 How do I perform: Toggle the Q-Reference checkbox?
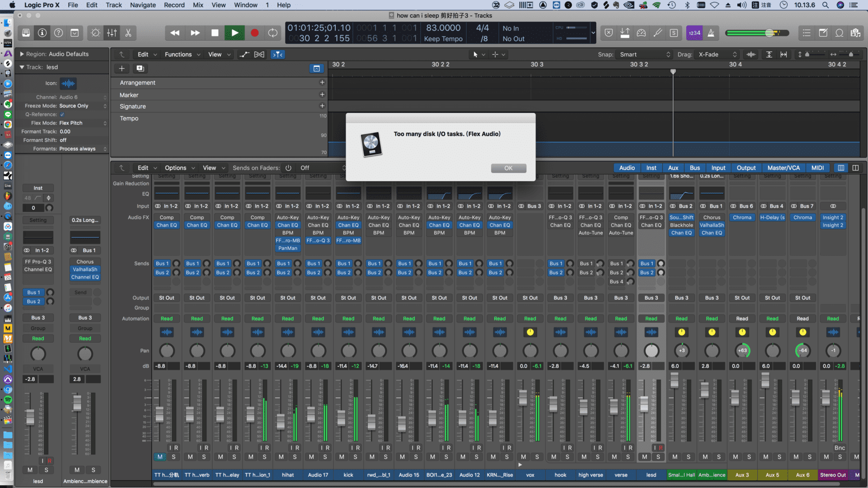tap(62, 114)
